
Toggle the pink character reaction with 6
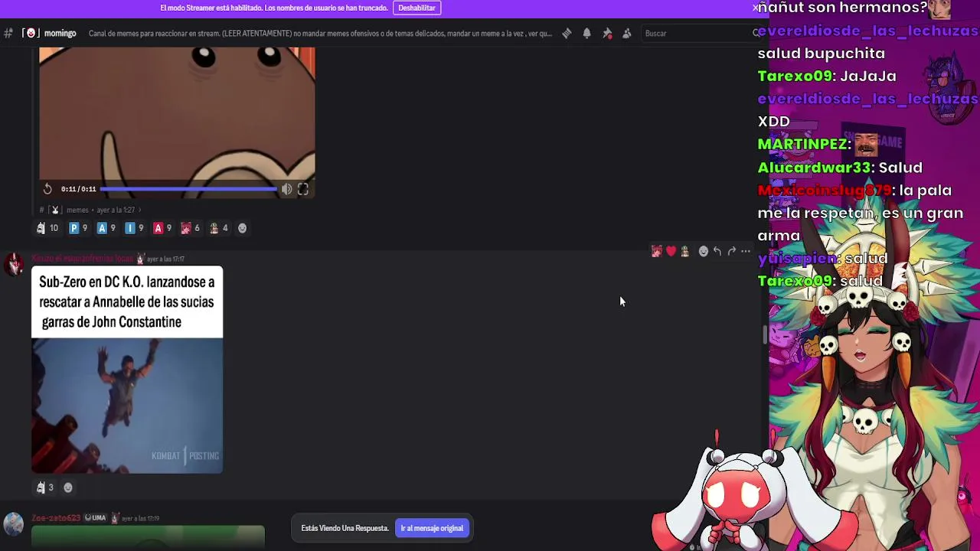click(x=191, y=228)
